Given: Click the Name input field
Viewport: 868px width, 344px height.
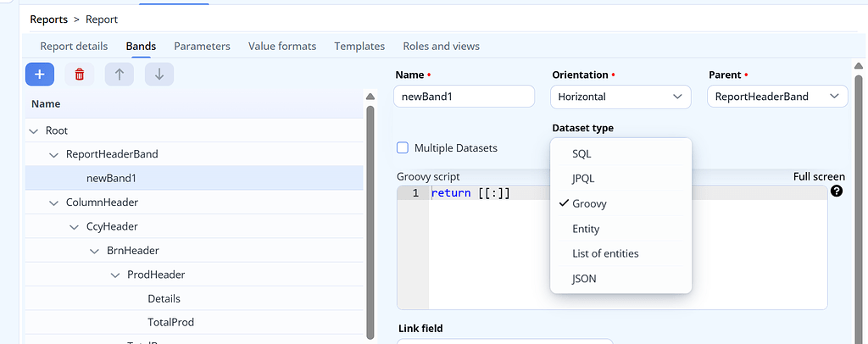Looking at the screenshot, I should [464, 97].
